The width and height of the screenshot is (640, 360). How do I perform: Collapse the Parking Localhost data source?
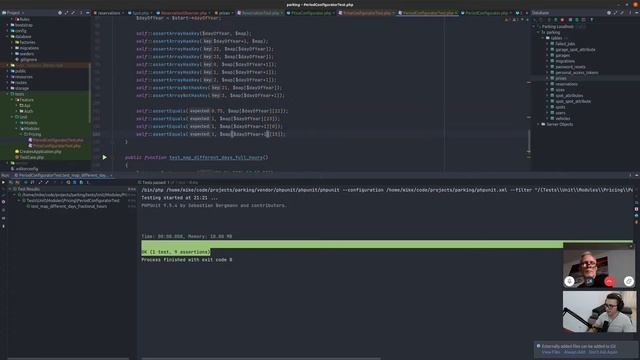534,27
